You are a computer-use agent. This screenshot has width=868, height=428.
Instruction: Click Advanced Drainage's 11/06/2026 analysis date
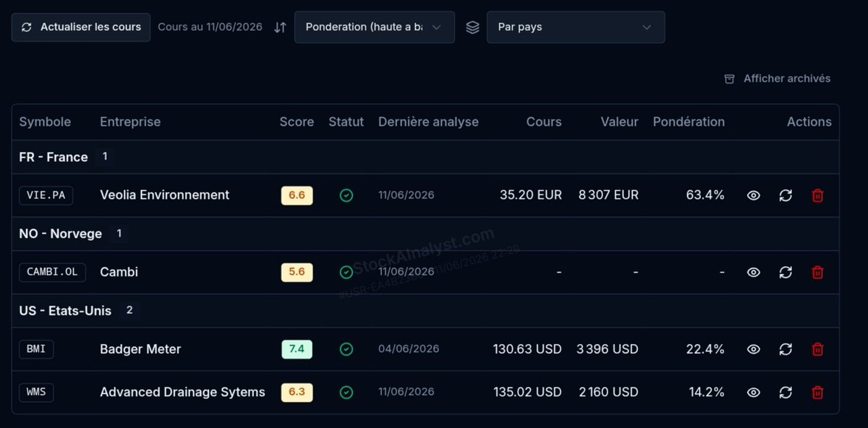(407, 391)
